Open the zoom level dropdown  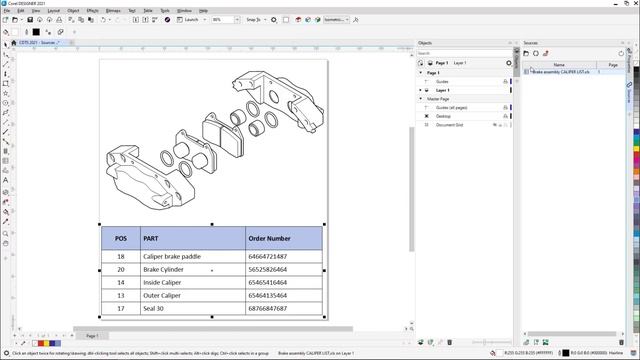[x=237, y=20]
